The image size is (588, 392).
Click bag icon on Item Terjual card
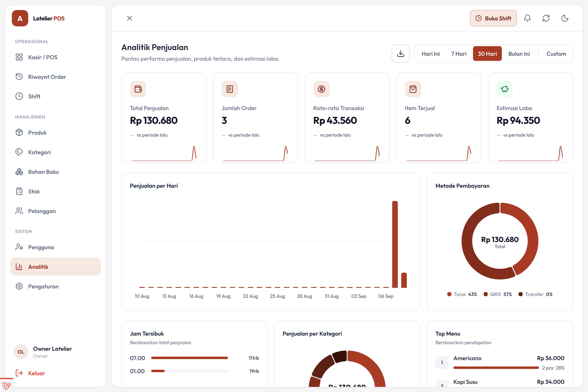click(413, 89)
